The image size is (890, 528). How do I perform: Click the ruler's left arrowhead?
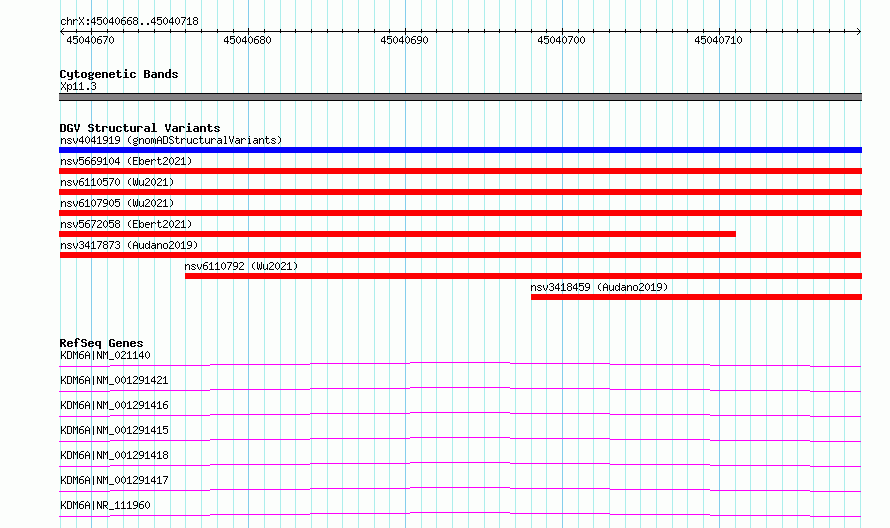pyautogui.click(x=62, y=31)
